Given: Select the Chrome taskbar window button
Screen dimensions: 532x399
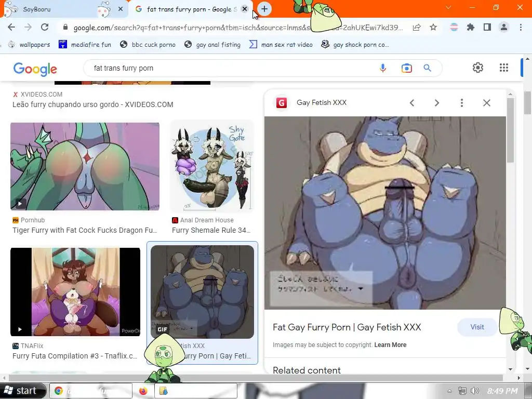Looking at the screenshot, I should tap(91, 391).
